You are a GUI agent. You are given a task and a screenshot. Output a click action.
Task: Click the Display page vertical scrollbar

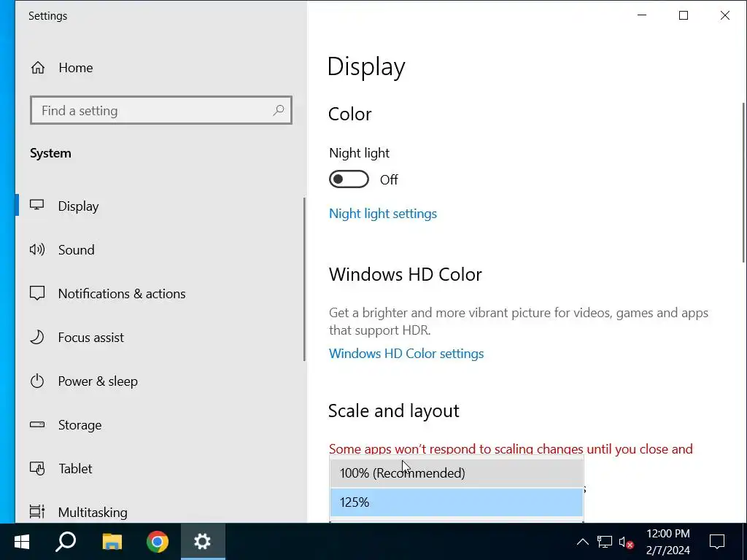coord(744,182)
